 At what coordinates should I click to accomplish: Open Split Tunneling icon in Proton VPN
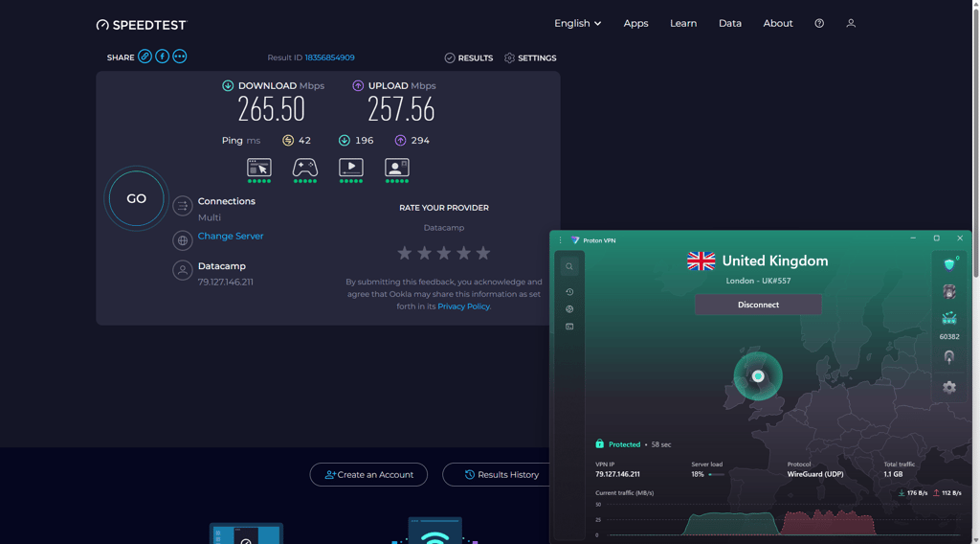click(949, 357)
